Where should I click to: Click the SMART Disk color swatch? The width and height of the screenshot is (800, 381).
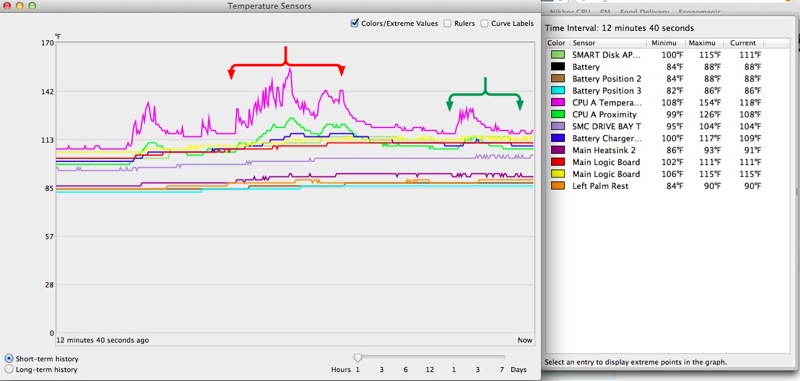(558, 55)
